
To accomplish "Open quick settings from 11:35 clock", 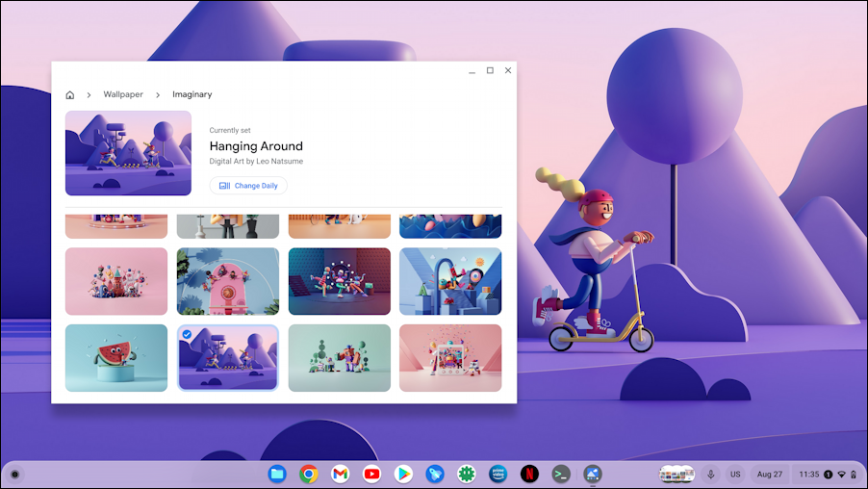I will [x=808, y=474].
